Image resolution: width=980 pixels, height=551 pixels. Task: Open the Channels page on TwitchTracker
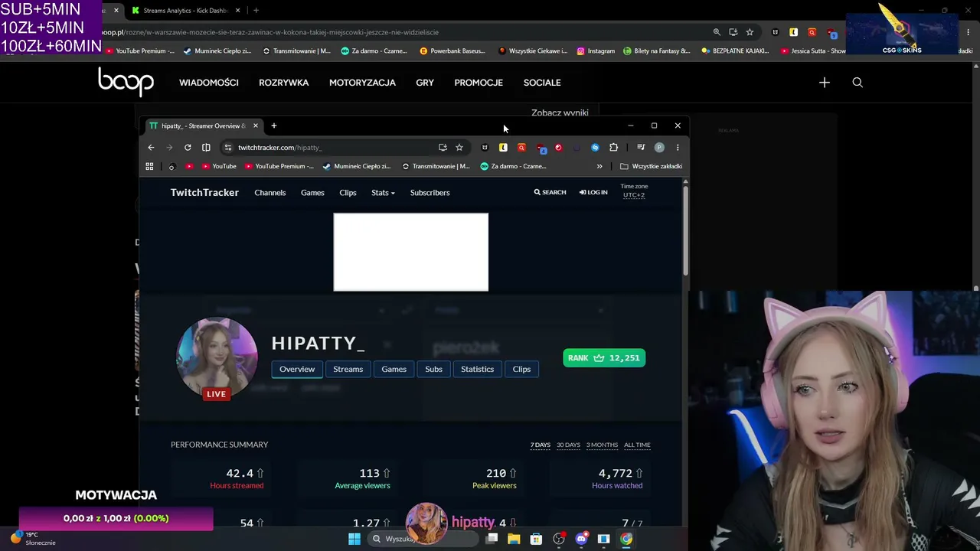270,193
